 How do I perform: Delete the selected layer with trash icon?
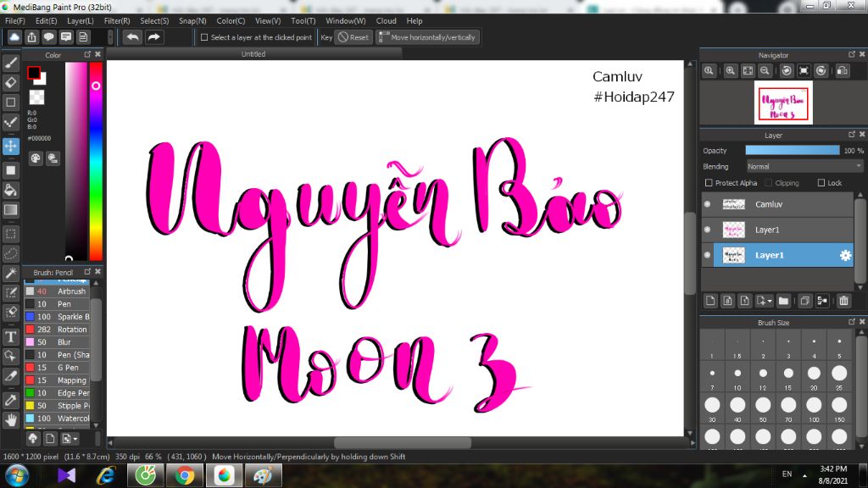coord(843,301)
